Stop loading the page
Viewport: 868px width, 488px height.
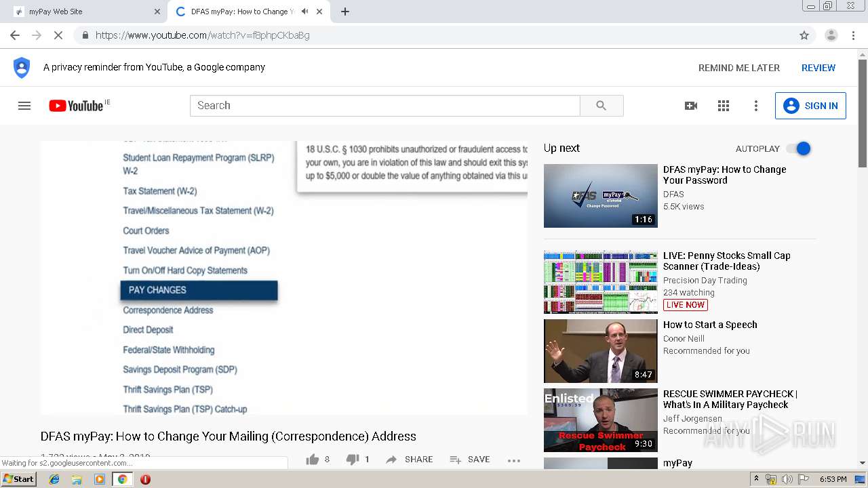click(58, 35)
